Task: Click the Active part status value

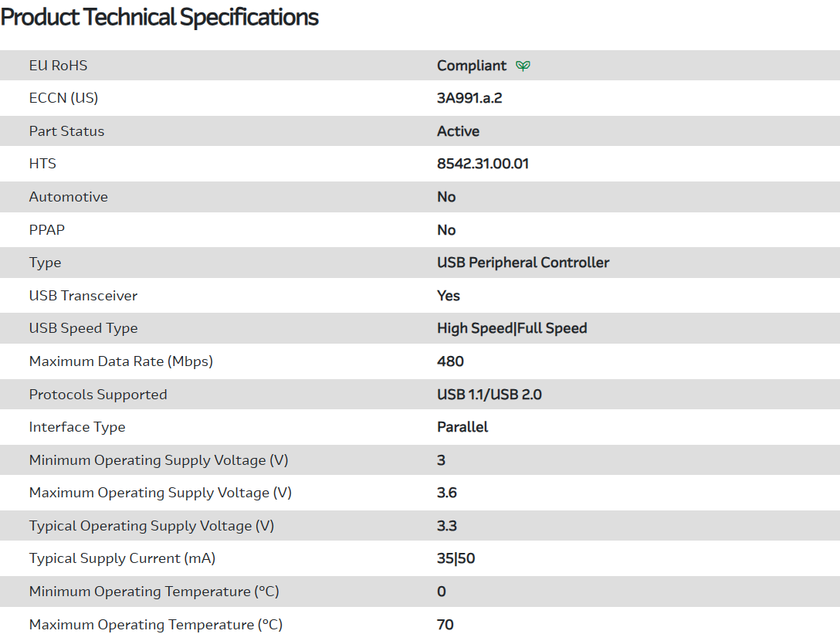Action: [x=458, y=131]
